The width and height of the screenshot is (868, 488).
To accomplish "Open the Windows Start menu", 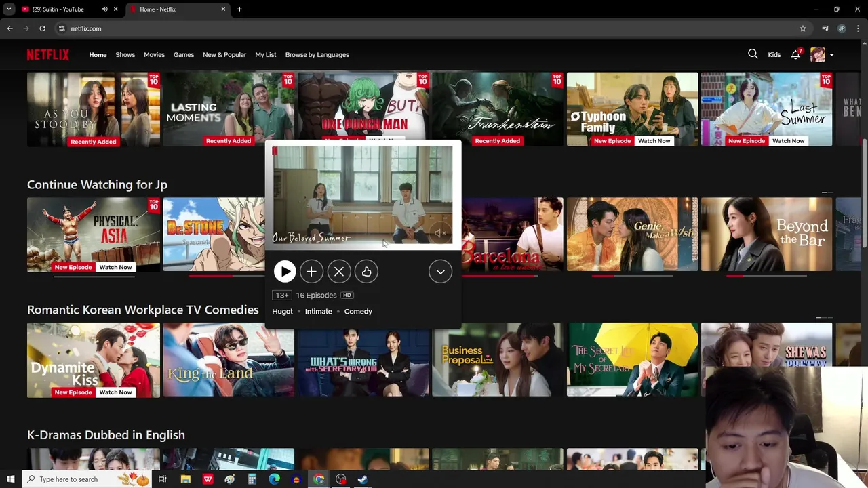I will (x=10, y=479).
